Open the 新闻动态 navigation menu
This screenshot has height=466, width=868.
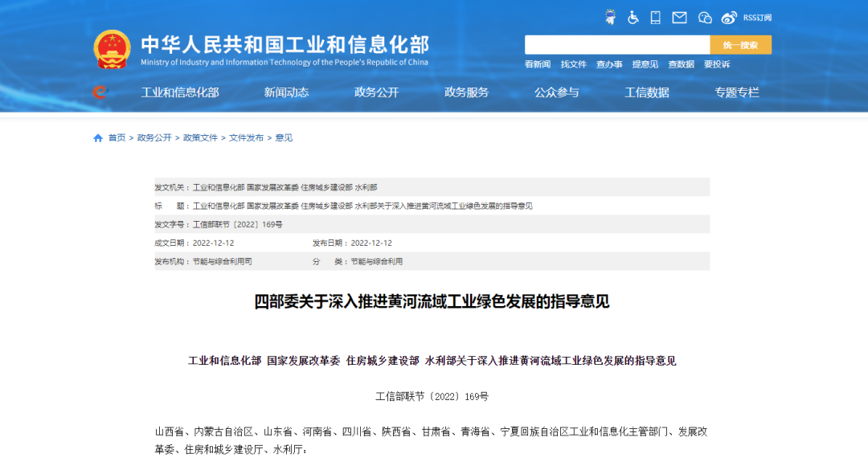coord(286,92)
